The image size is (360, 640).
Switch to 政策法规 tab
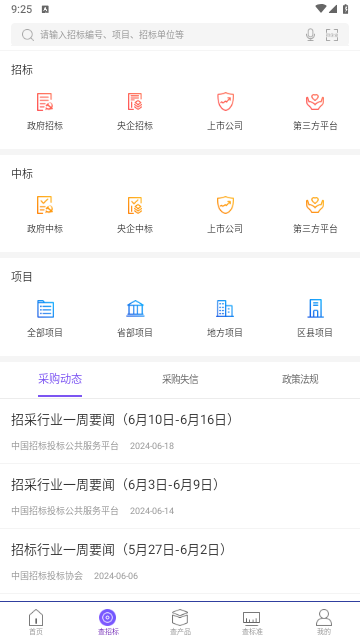[x=300, y=379]
